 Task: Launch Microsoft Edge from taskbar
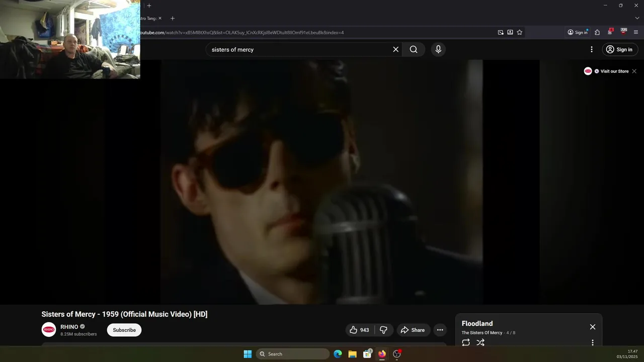pyautogui.click(x=338, y=354)
